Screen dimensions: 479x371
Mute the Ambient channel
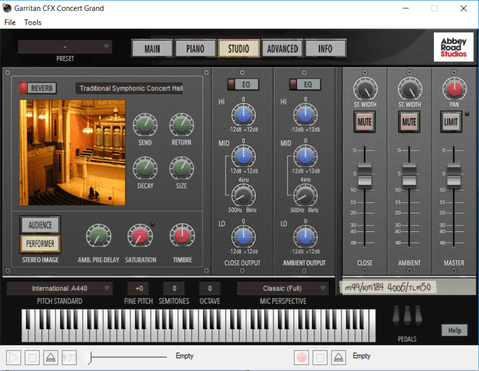pyautogui.click(x=409, y=122)
